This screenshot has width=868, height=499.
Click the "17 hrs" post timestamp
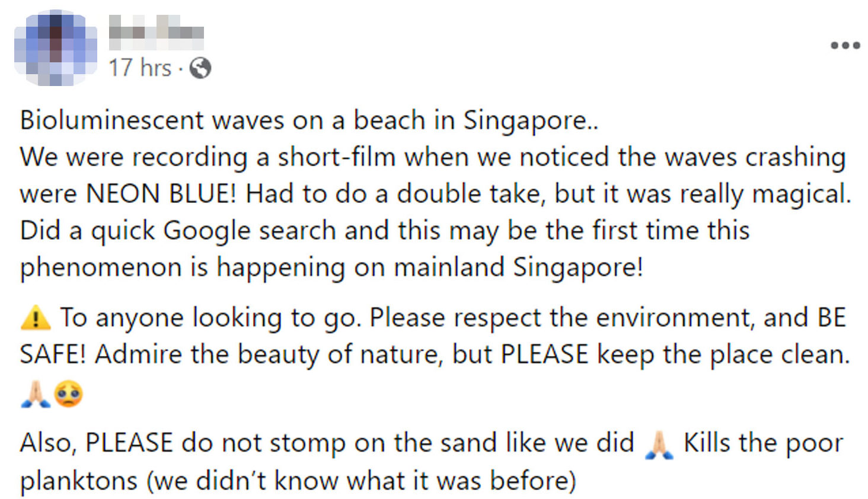(x=139, y=68)
